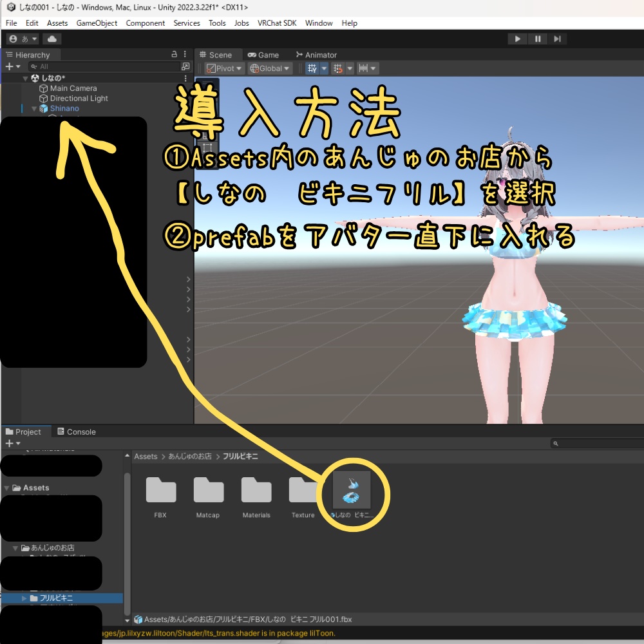Open the Services menu
The width and height of the screenshot is (644, 644).
coord(187,23)
